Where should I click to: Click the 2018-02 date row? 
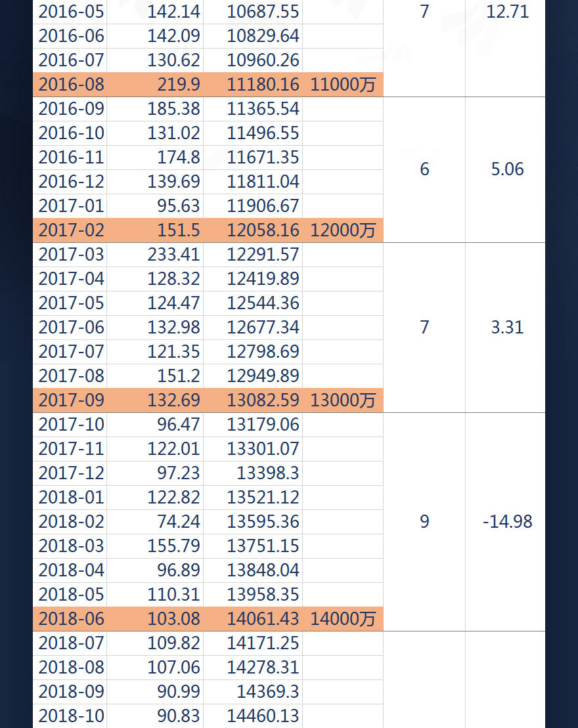tap(71, 522)
